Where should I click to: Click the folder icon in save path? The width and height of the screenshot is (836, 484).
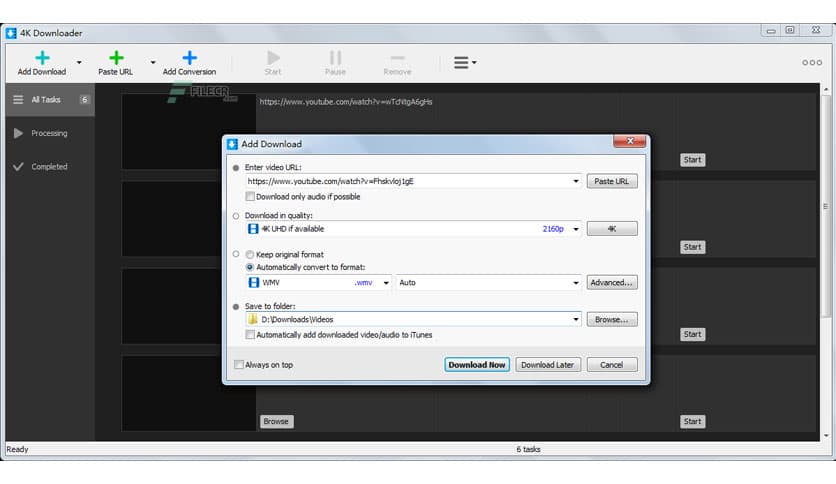point(253,319)
